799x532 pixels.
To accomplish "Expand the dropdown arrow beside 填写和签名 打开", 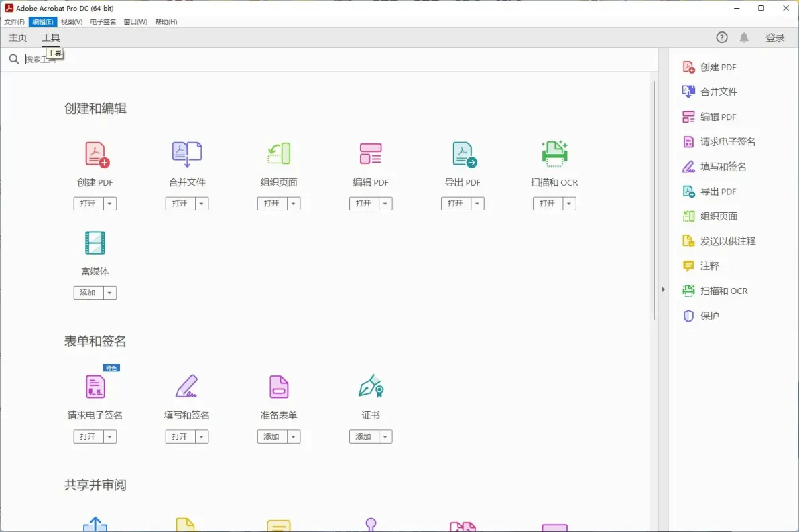I will [202, 436].
